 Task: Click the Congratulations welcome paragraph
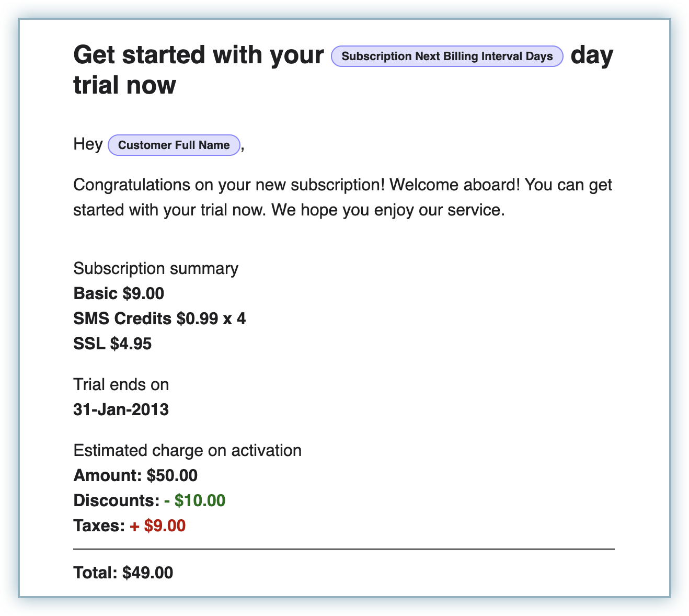click(x=342, y=198)
